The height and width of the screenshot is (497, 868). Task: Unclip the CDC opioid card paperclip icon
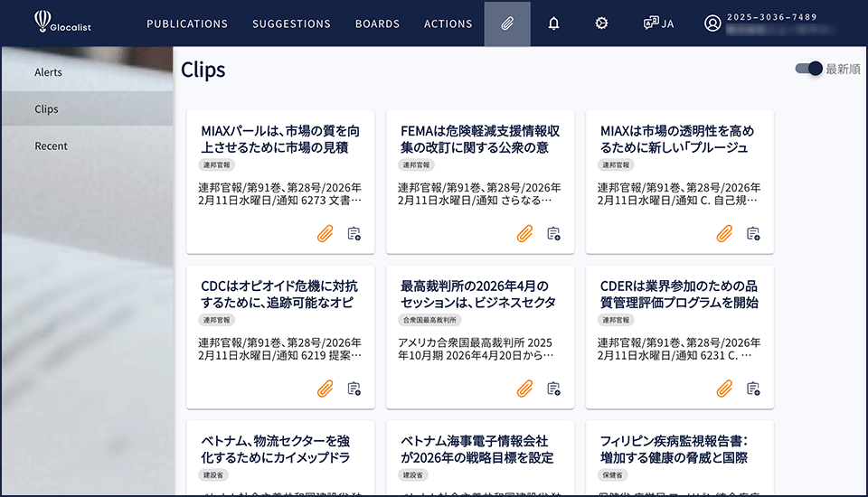[325, 389]
